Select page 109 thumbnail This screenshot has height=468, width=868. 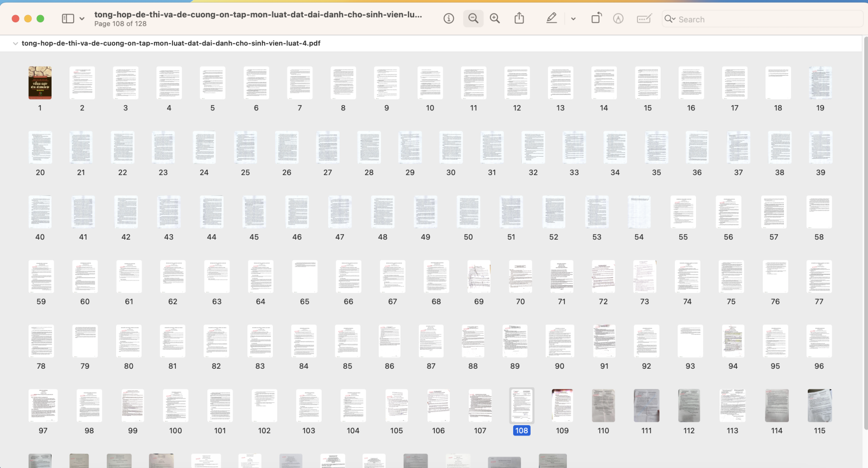click(562, 405)
